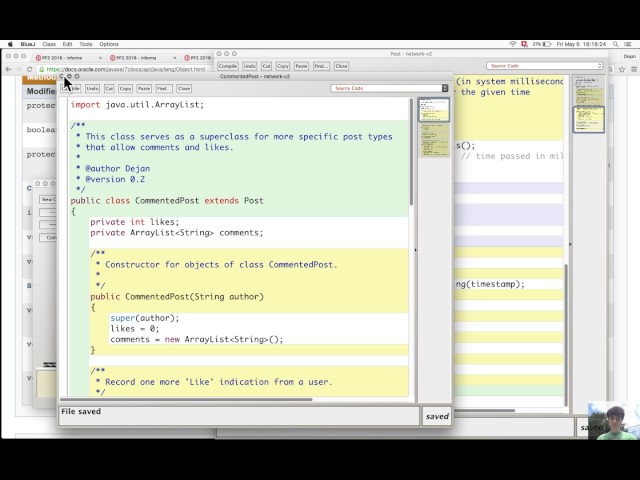The width and height of the screenshot is (640, 480).
Task: Click Cut in Post editor window
Action: (267, 66)
